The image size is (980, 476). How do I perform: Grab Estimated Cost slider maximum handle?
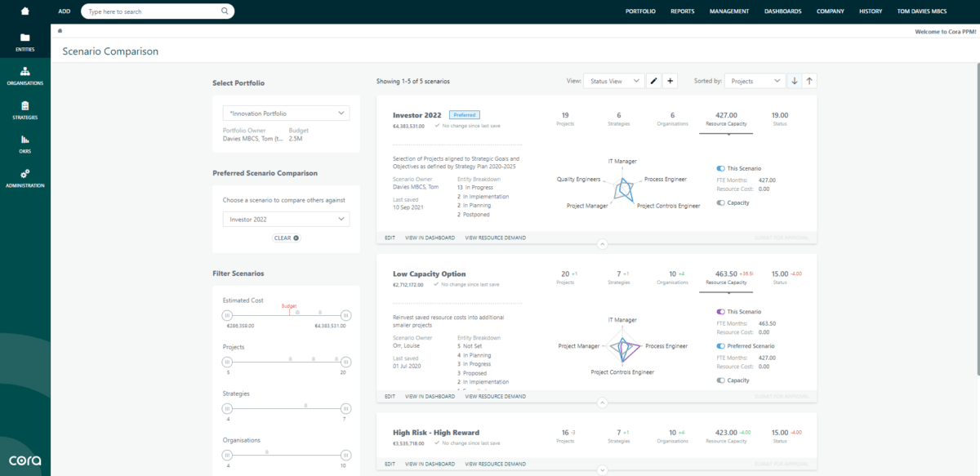(x=345, y=315)
